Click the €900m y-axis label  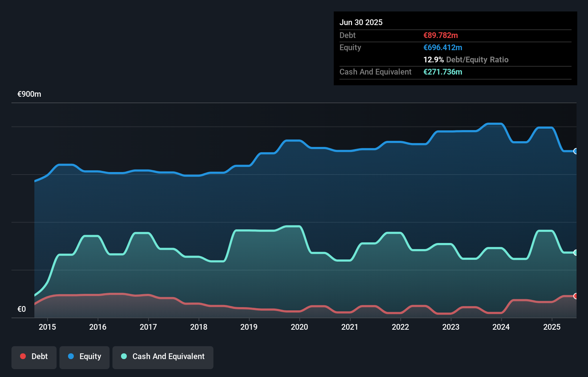click(x=29, y=94)
